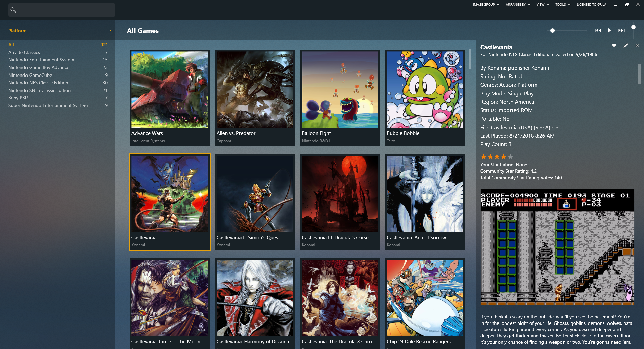Click 'Last Played: 8/21/2018 8:26 AM' text
The height and width of the screenshot is (349, 644).
click(x=518, y=136)
